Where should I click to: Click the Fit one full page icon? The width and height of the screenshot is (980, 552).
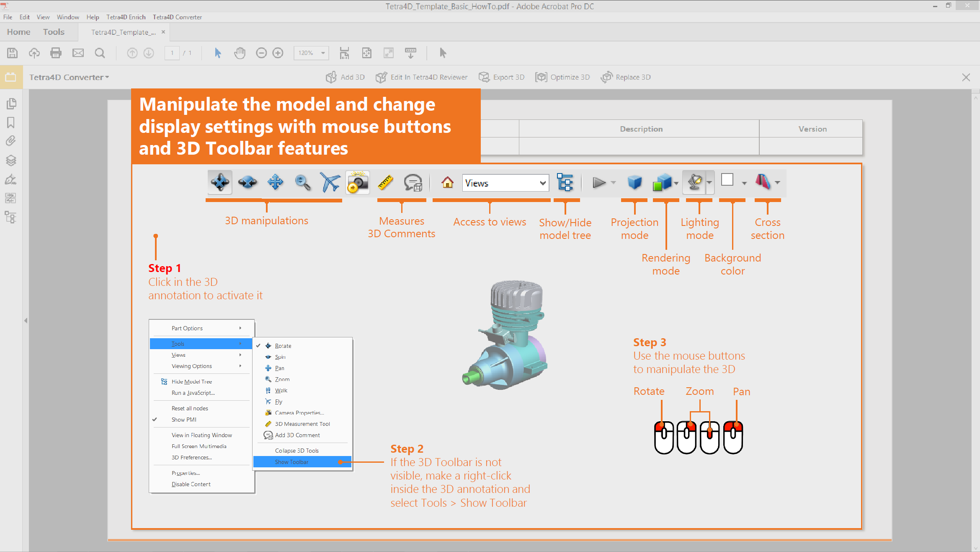pos(366,53)
